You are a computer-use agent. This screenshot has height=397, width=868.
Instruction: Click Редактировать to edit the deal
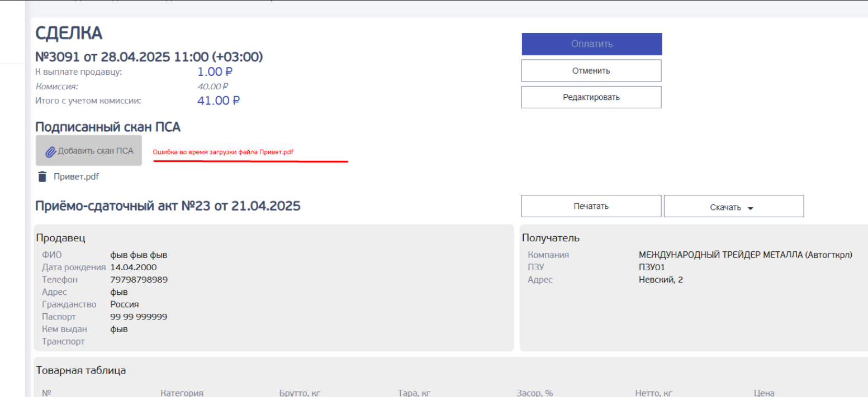(x=591, y=97)
